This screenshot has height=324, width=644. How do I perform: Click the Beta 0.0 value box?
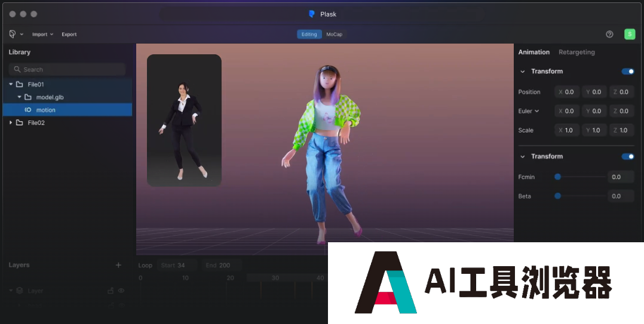click(620, 196)
